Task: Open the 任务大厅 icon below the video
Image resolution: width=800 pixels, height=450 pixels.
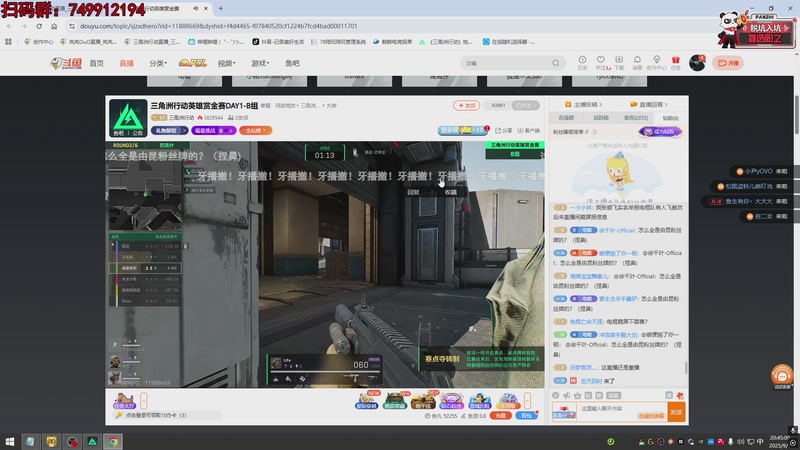Action: [124, 401]
